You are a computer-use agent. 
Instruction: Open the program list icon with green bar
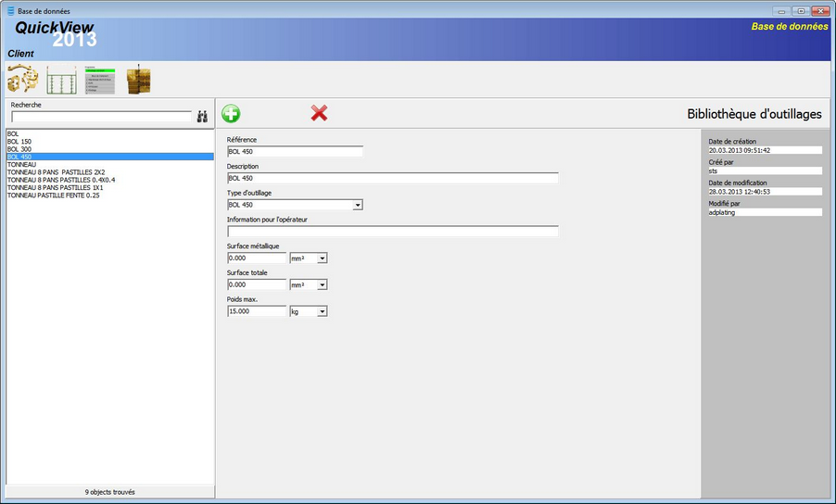(x=100, y=80)
